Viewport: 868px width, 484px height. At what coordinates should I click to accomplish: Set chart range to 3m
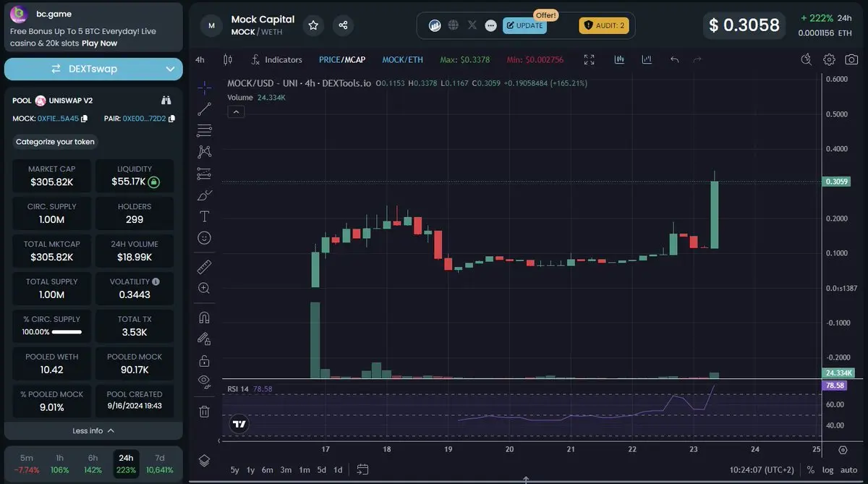(286, 470)
